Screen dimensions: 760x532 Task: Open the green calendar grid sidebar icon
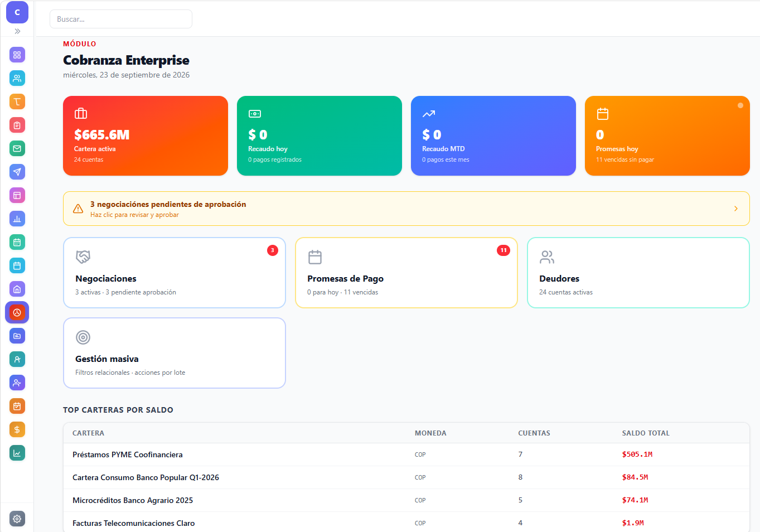point(17,242)
